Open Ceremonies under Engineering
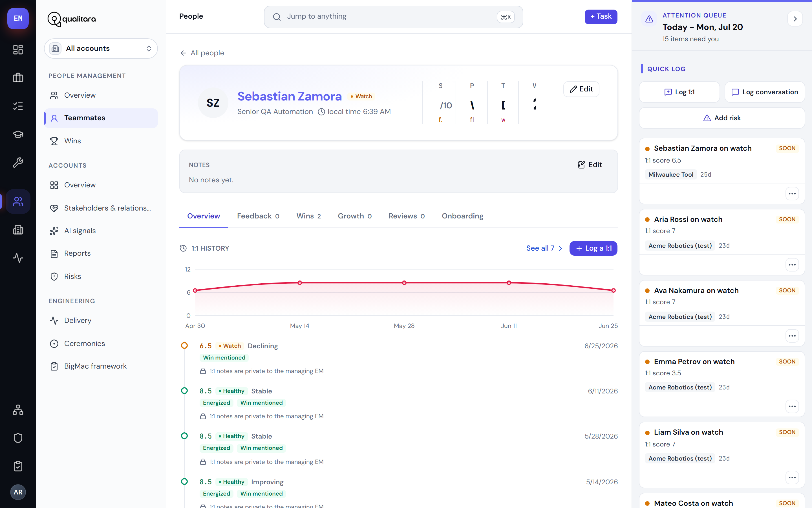The height and width of the screenshot is (508, 812). [101, 343]
